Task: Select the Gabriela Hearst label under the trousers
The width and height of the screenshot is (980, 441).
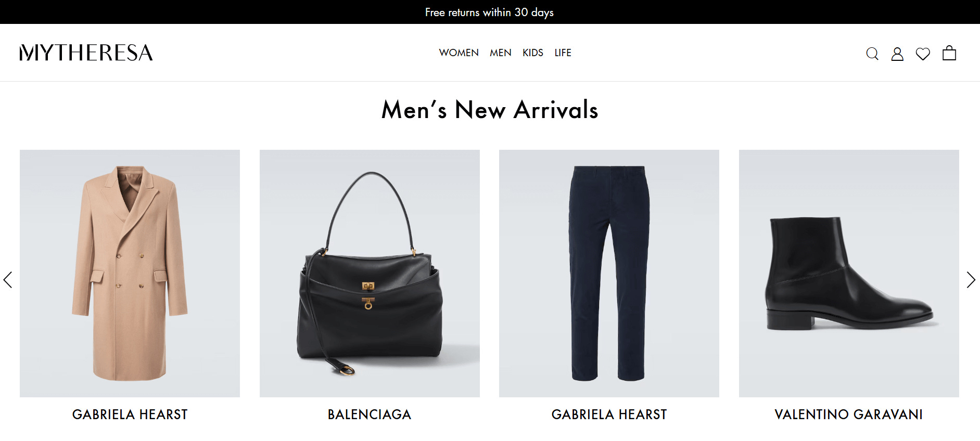Action: [609, 414]
